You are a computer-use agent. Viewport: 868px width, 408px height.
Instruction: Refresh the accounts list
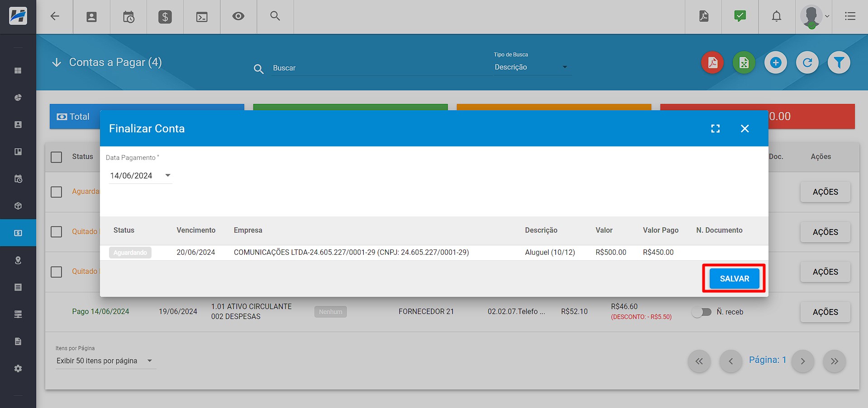point(807,62)
